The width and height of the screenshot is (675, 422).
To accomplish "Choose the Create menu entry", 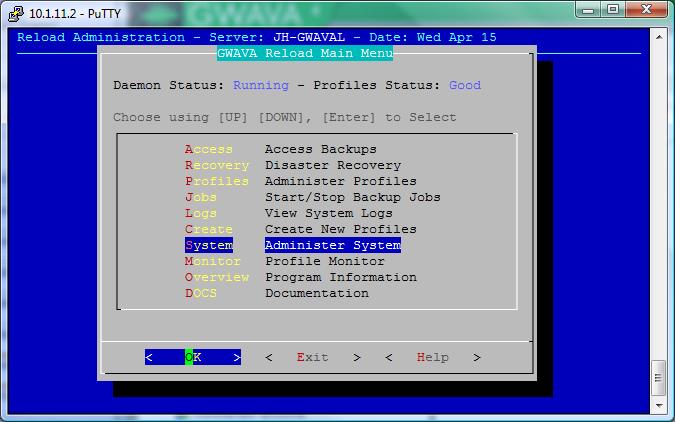I will (x=209, y=229).
